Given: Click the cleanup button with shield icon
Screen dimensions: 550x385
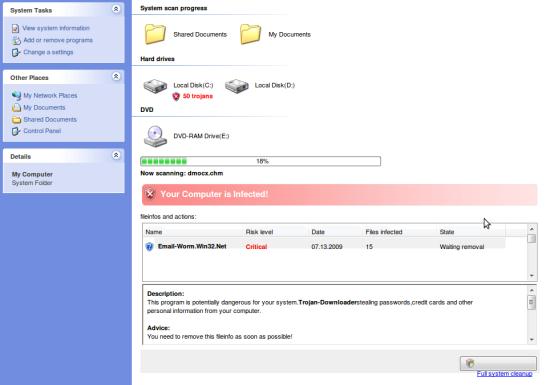Looking at the screenshot, I should click(x=498, y=363).
